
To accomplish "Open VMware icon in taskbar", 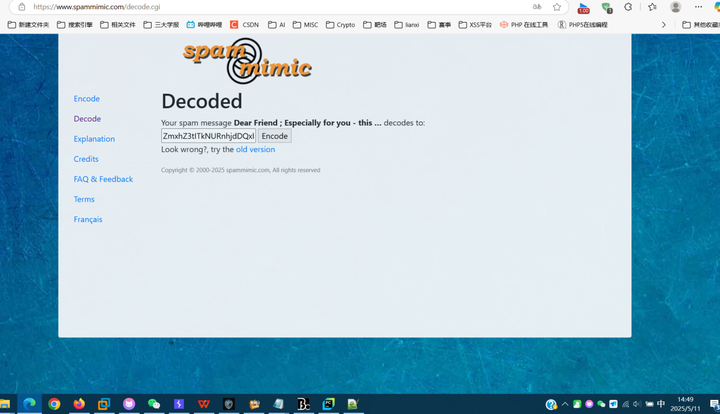I will (x=104, y=404).
